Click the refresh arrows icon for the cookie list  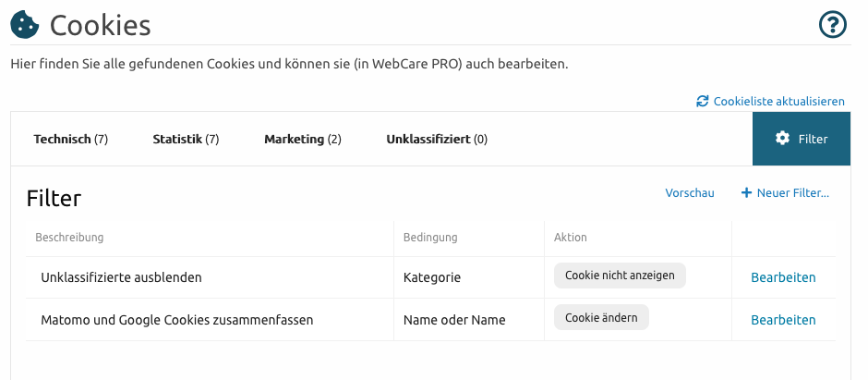point(703,101)
